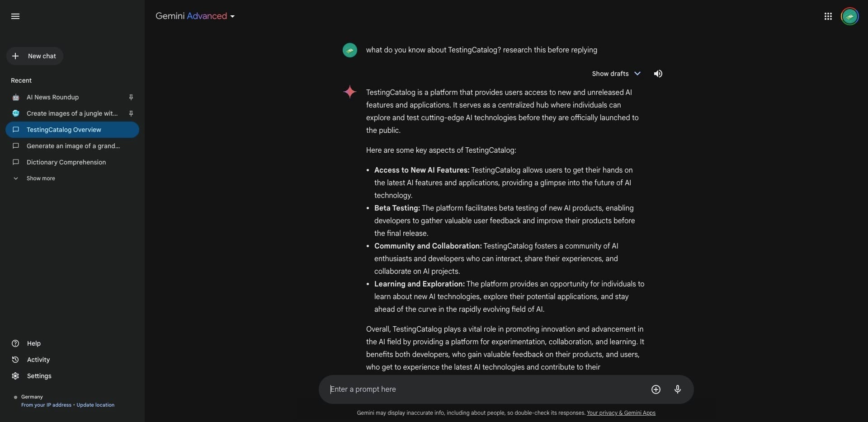Focus the Enter a prompt here field
Screen dimensions: 868x422
pos(484,389)
